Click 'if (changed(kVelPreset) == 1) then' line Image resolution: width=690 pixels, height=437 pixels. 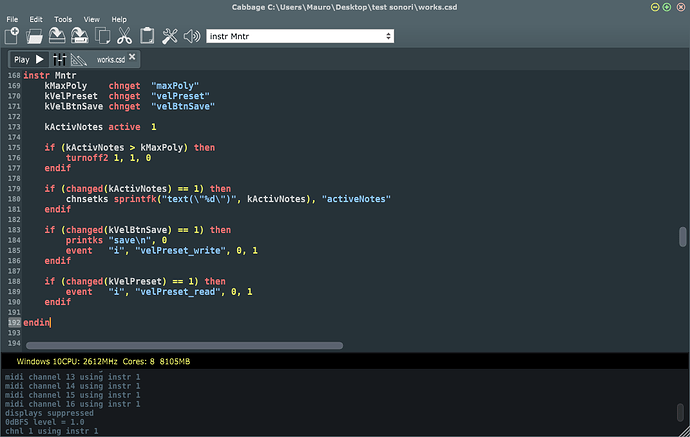135,281
